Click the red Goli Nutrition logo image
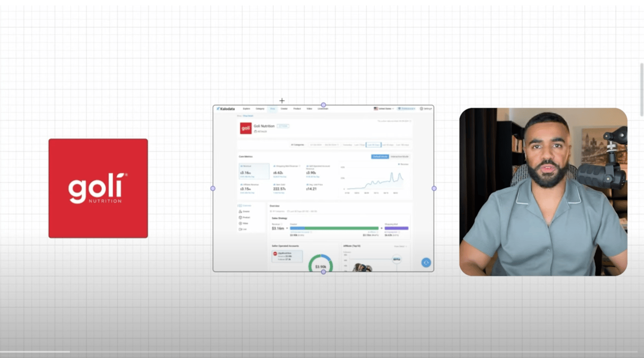 98,188
